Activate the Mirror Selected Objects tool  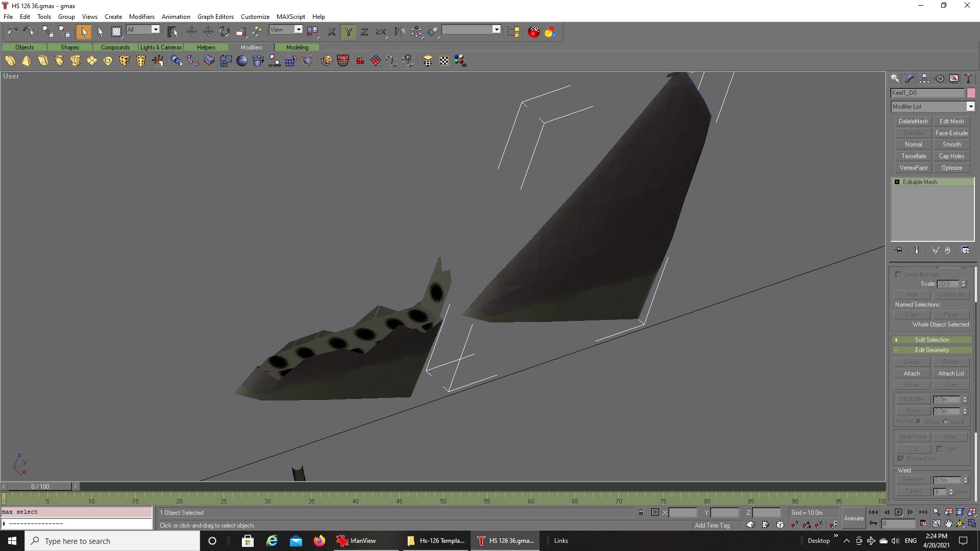400,32
